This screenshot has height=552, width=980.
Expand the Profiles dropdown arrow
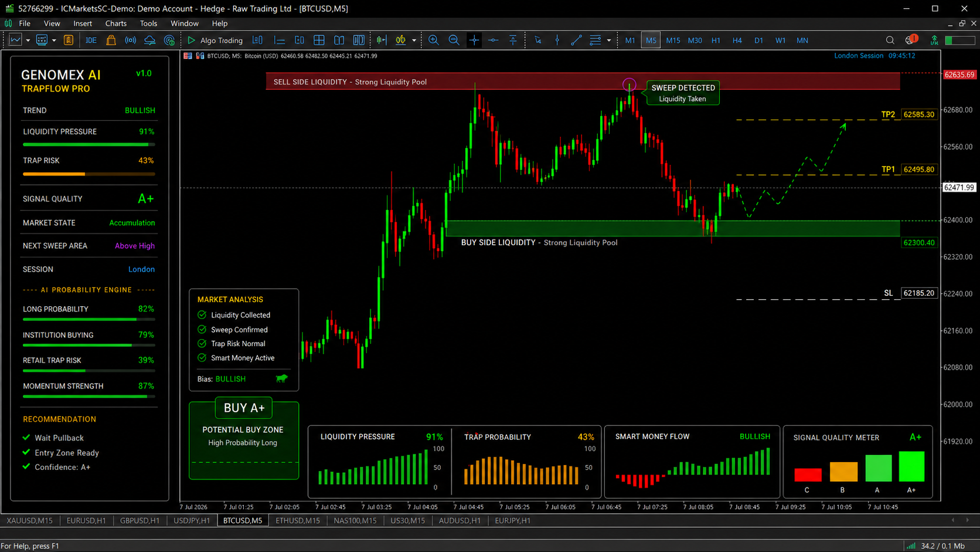click(x=54, y=40)
